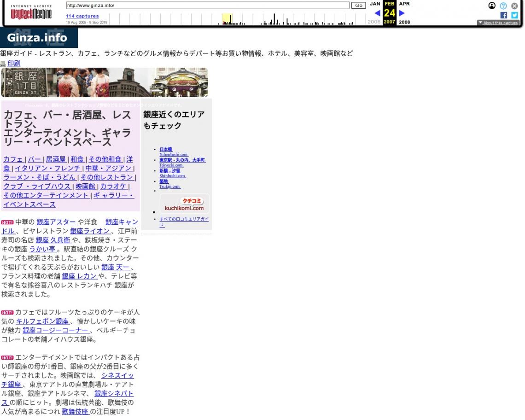Close the Wayback toolbar with the X icon
This screenshot has width=525, height=420.
[x=514, y=6]
